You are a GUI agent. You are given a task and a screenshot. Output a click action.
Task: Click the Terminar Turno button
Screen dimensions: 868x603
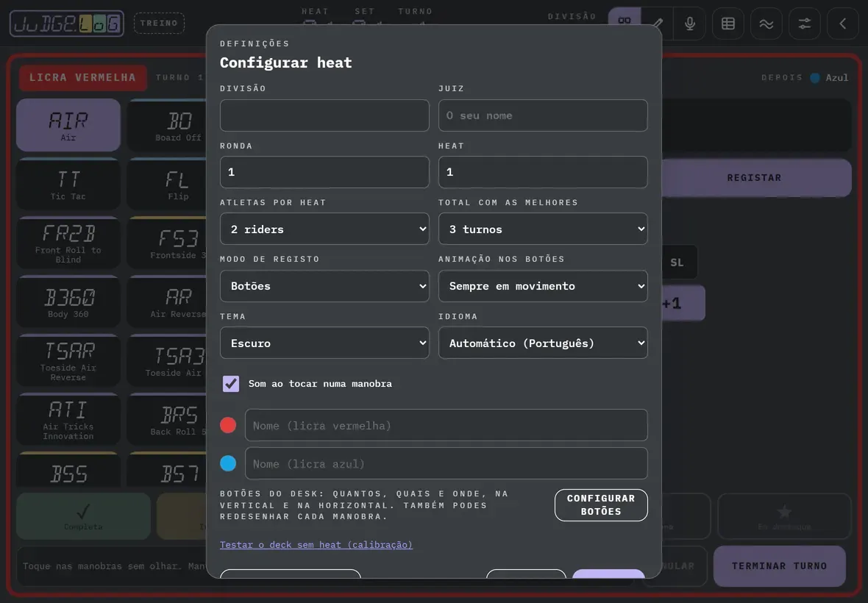(780, 566)
